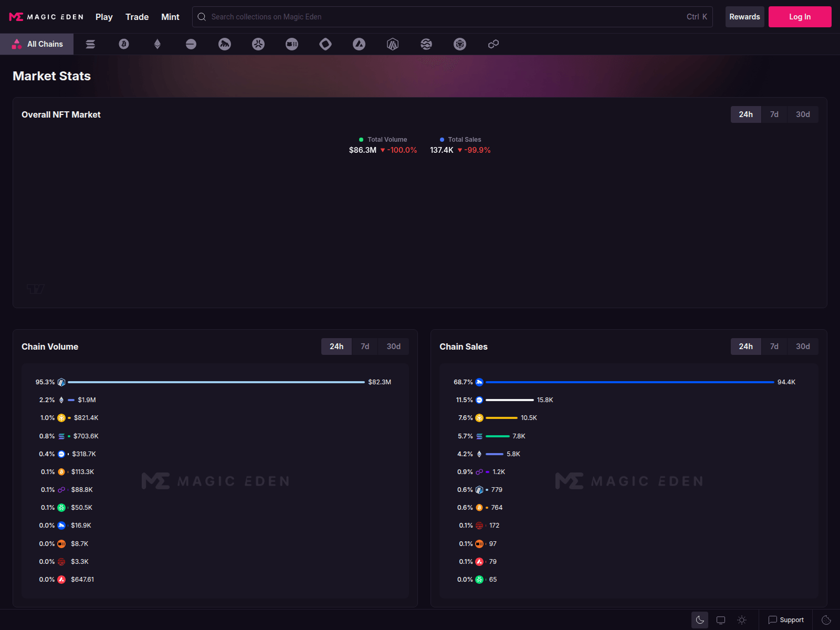This screenshot has height=630, width=840.
Task: Enable dark theme with the moon toggle
Action: (x=700, y=619)
